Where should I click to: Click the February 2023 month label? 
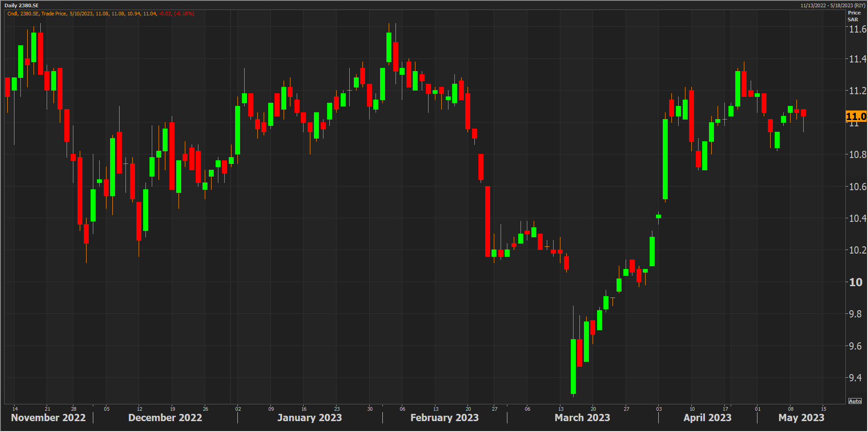(444, 418)
